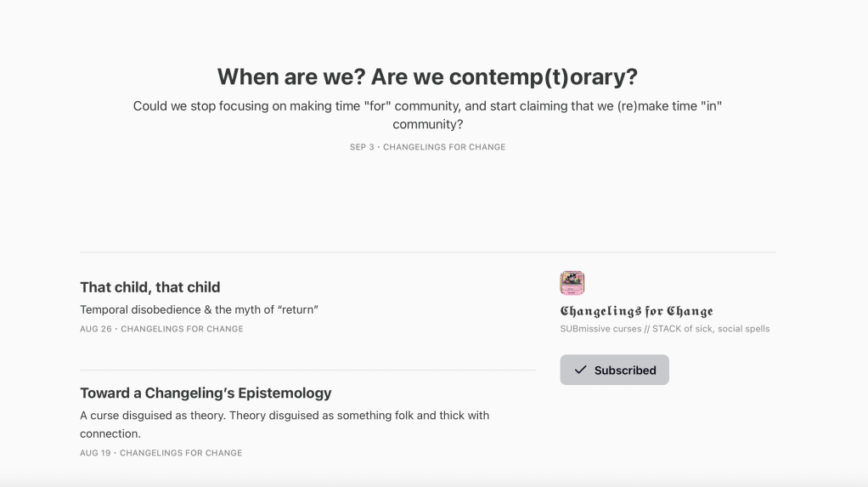868x487 pixels.
Task: Click the Changelings for Change byline beside AUG 26
Action: coord(182,329)
